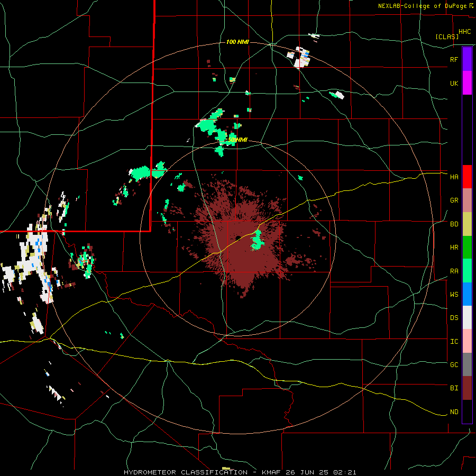Image resolution: width=476 pixels, height=476 pixels.
Task: Pick the RA light green legend swatch
Action: tap(467, 271)
